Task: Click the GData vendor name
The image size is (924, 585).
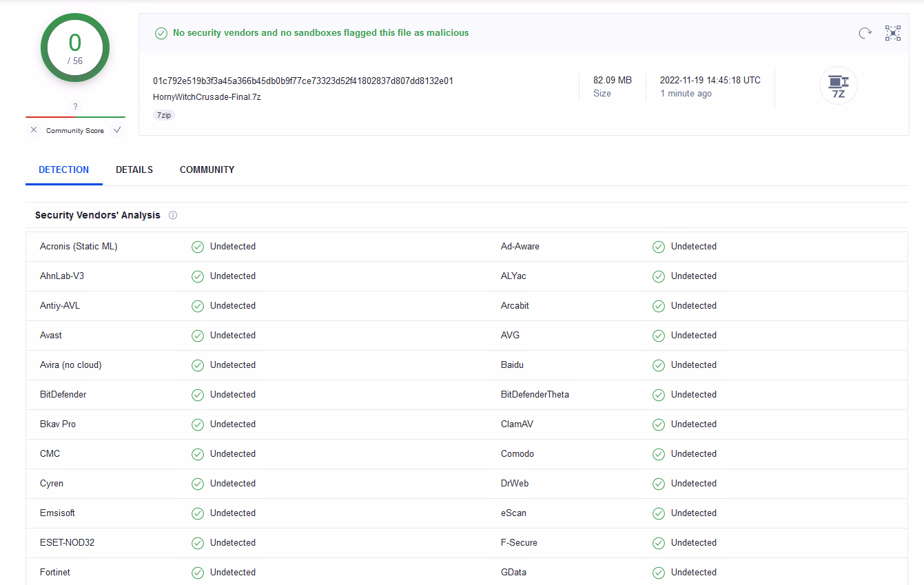Action: 514,573
